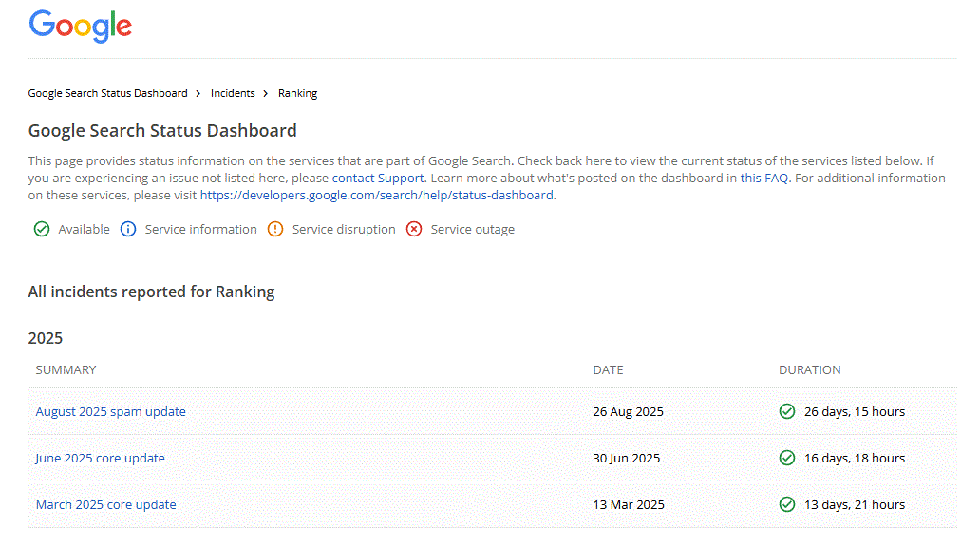Click the date 13 Mar 2025

[629, 504]
